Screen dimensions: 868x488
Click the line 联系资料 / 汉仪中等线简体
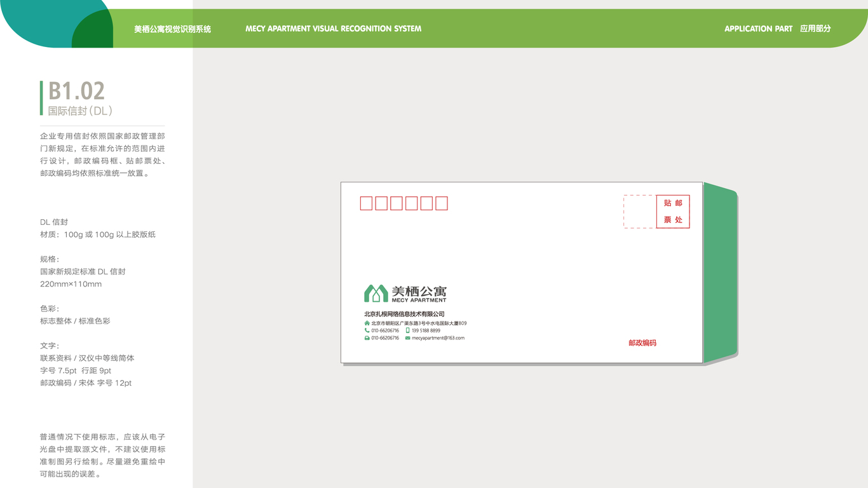[87, 358]
